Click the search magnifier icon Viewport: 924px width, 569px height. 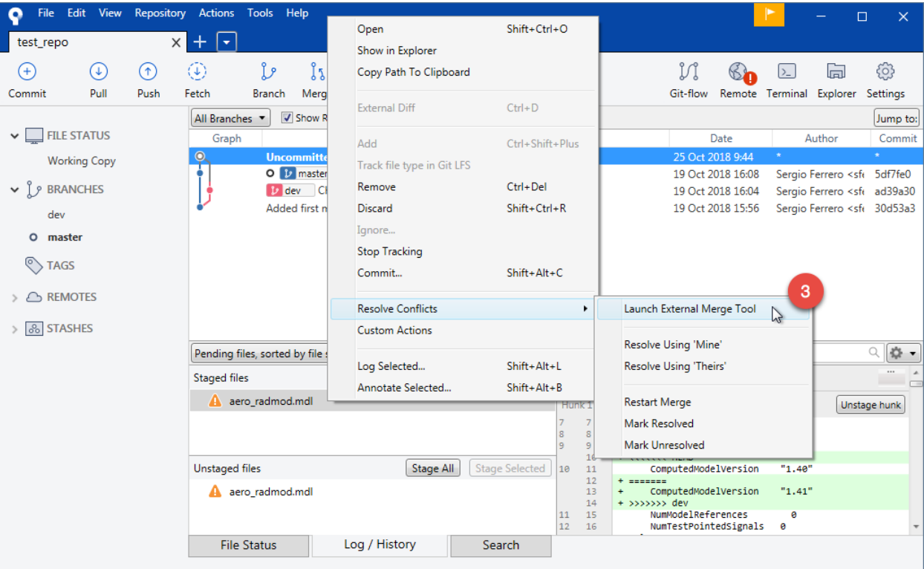[x=874, y=353]
